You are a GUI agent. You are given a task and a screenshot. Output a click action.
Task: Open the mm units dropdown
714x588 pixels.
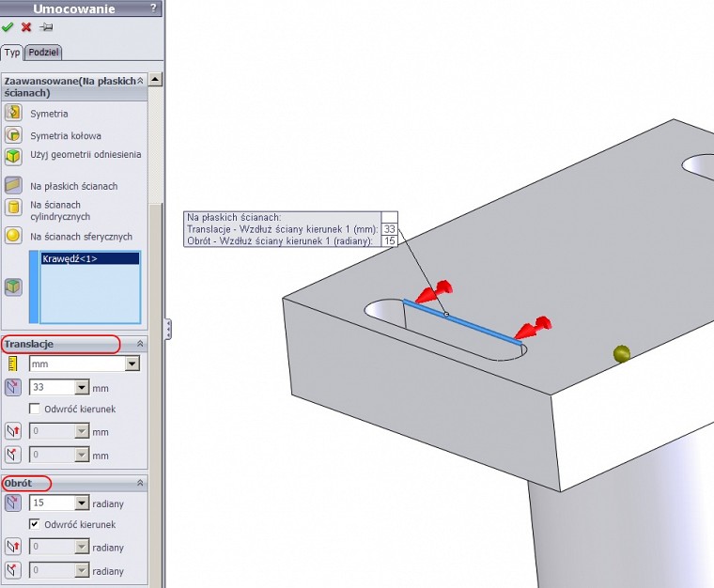click(132, 364)
